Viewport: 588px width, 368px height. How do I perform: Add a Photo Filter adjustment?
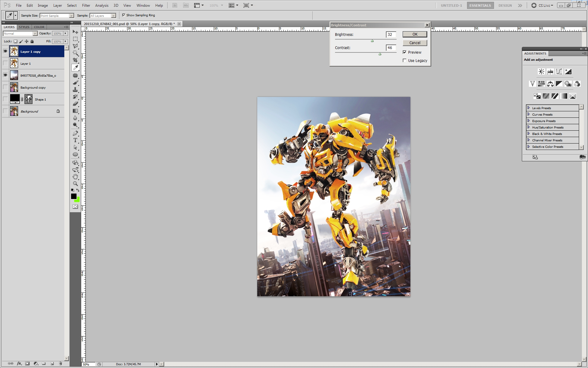click(568, 84)
